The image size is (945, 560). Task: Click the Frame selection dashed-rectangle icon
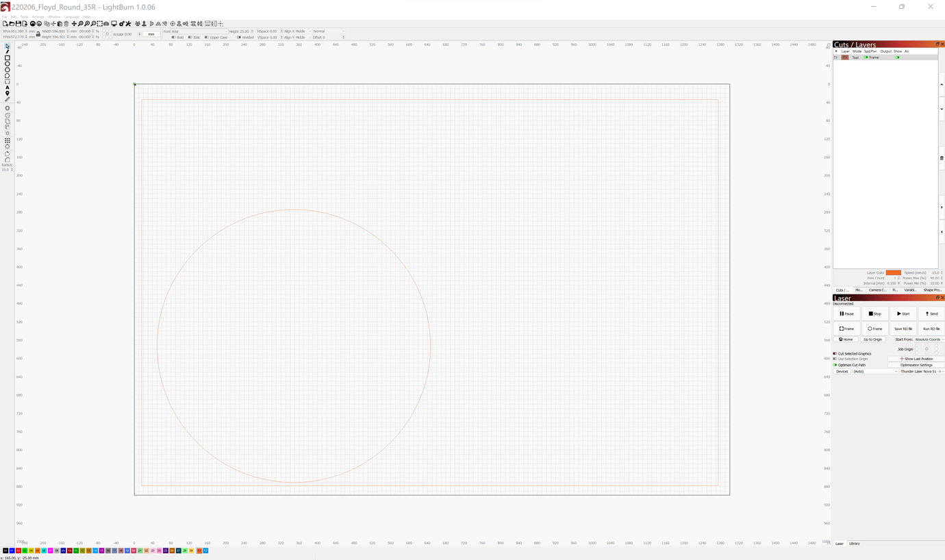100,24
